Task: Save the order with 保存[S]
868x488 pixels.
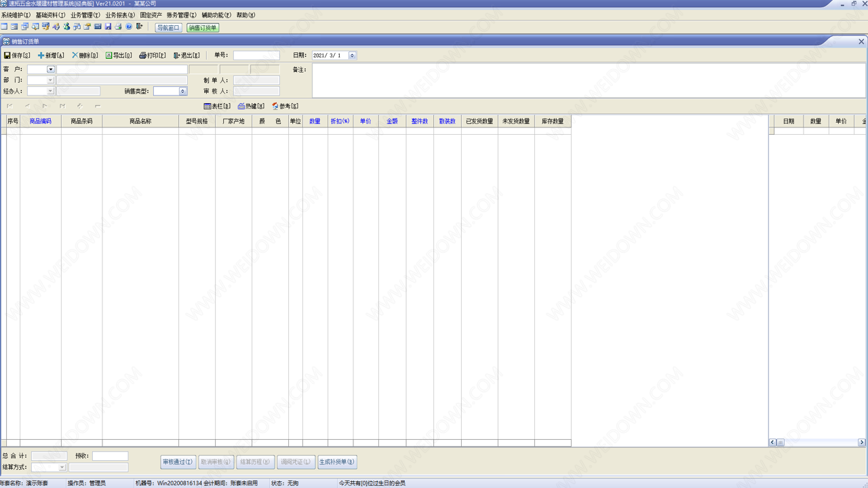Action: click(17, 56)
